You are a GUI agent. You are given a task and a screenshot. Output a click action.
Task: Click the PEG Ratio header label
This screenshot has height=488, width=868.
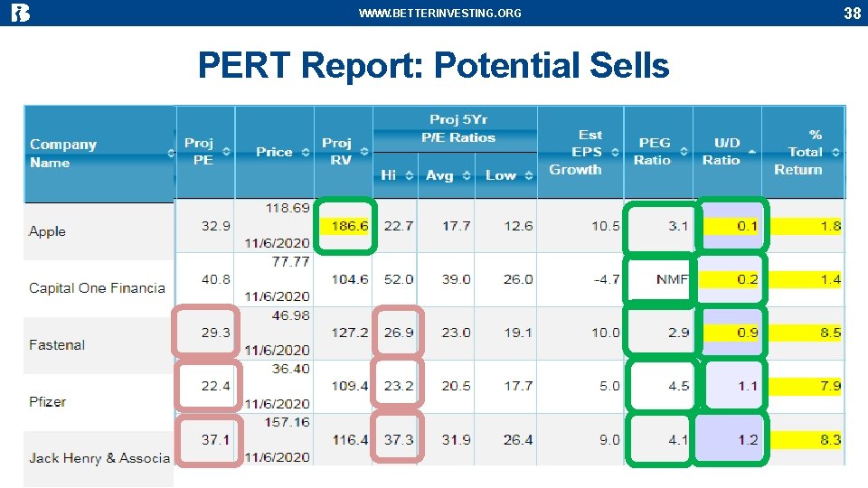click(655, 152)
